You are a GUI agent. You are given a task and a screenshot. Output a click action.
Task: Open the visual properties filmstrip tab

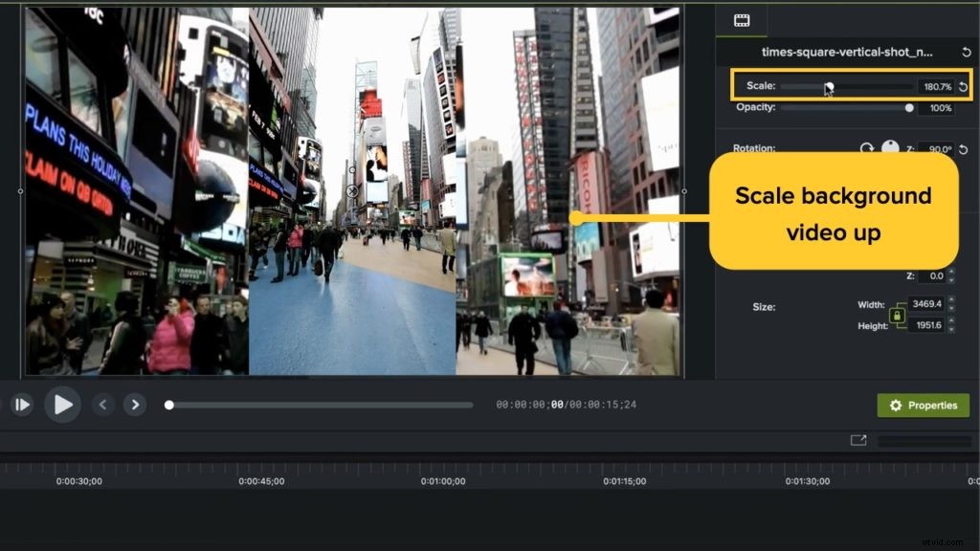[741, 19]
